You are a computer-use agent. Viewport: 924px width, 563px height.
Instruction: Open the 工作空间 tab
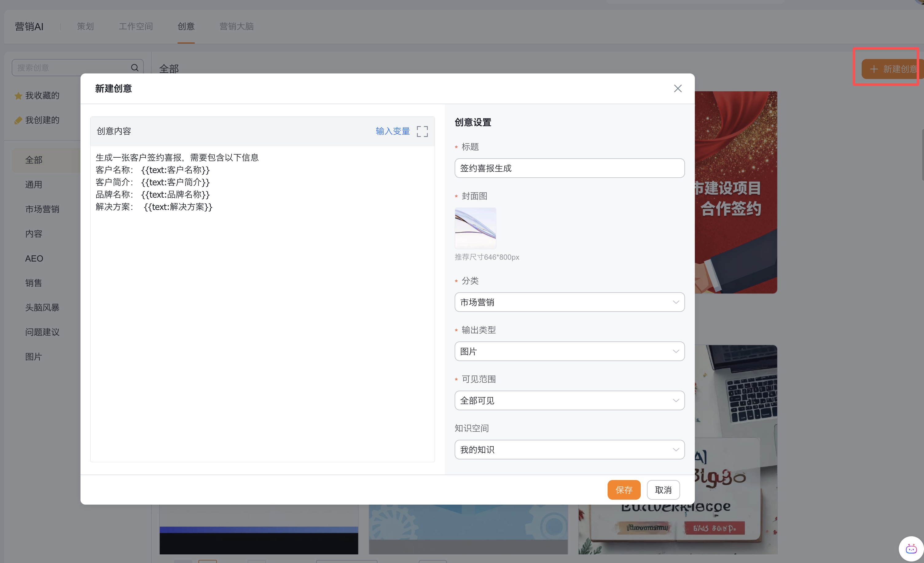click(136, 26)
